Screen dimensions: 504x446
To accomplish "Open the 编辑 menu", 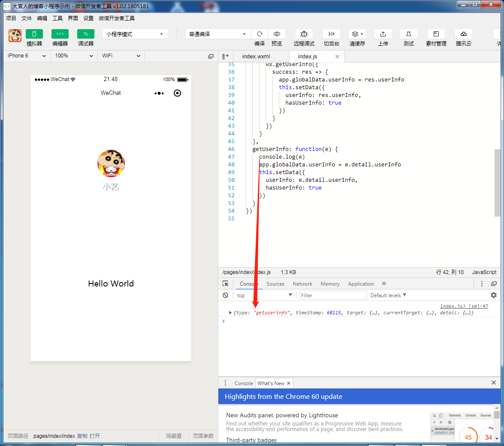I will 42,18.
